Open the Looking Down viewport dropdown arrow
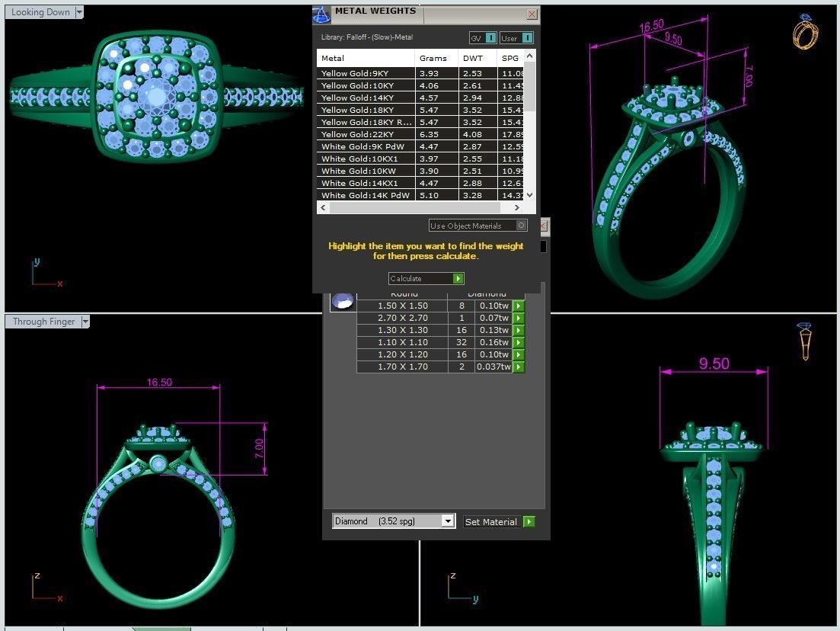Screen dimensions: 840x631 click(x=79, y=11)
